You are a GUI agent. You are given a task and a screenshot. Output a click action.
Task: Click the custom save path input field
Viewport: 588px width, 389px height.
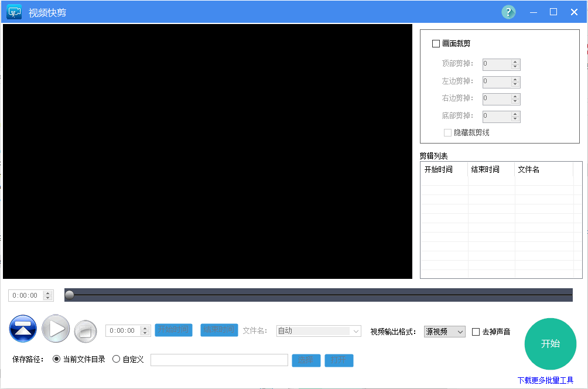coord(219,359)
